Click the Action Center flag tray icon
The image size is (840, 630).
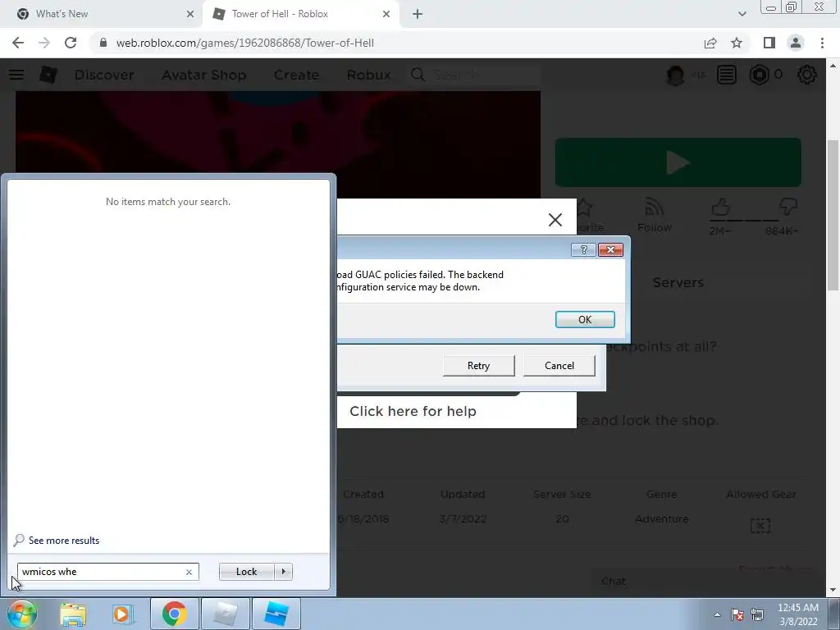pyautogui.click(x=737, y=614)
